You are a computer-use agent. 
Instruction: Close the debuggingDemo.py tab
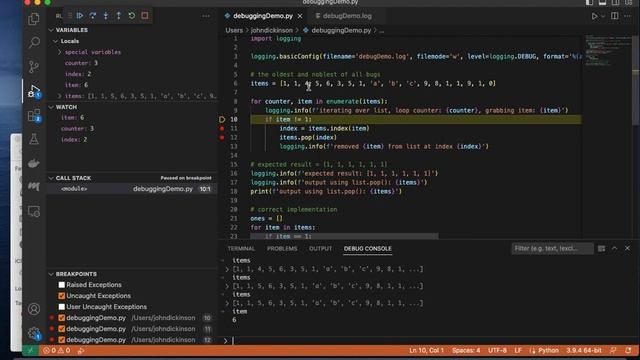tap(300, 16)
